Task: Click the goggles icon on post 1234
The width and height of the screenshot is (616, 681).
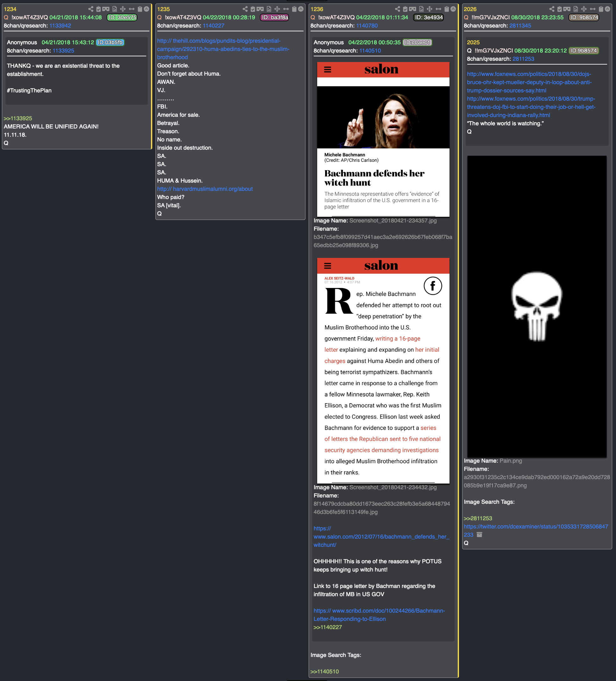Action: (106, 9)
